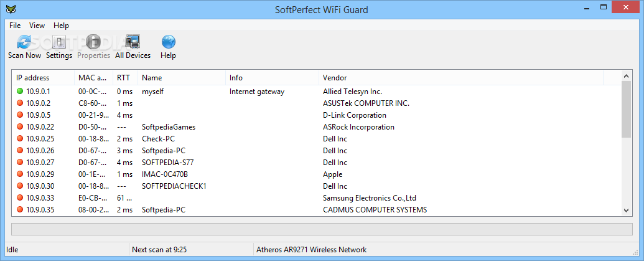The image size is (644, 261).
Task: Click MAC cell '08-00-2...'
Action: click(x=93, y=210)
